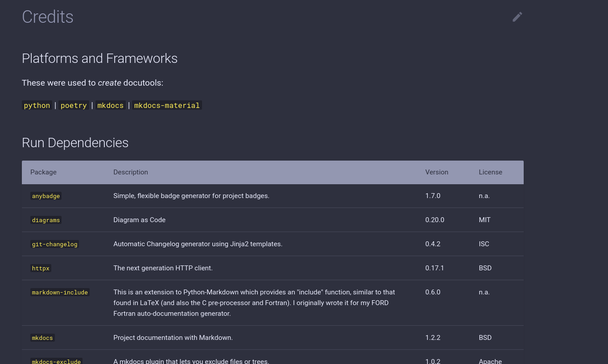
Task: Open the mkdocs-material link
Action: (x=167, y=105)
